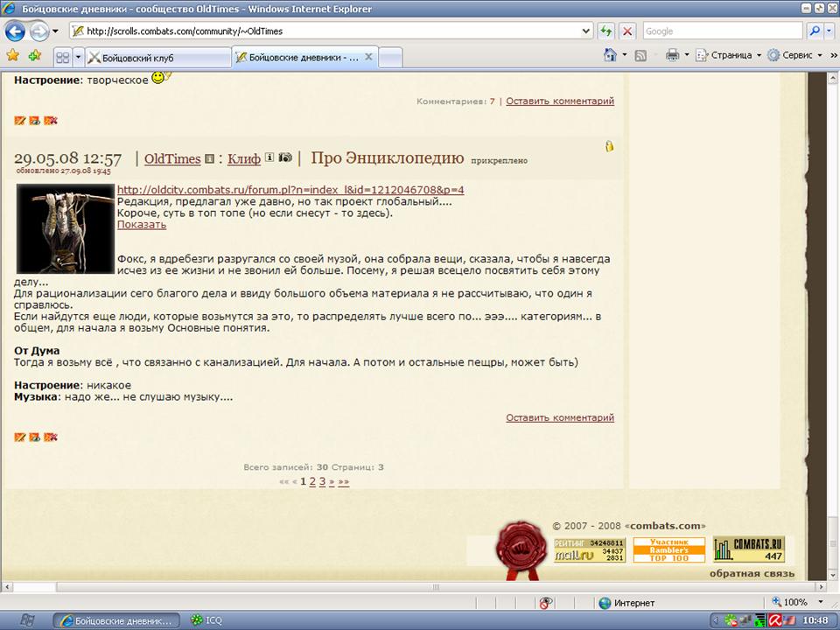Click the vertical scrollbar down arrow
Screen dimensions: 840x630
[832, 577]
